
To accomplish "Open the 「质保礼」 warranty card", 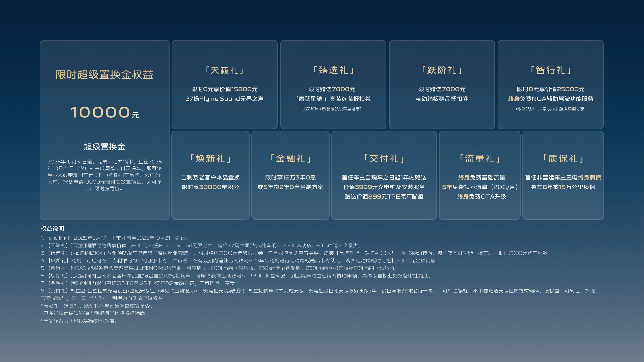I will [563, 175].
